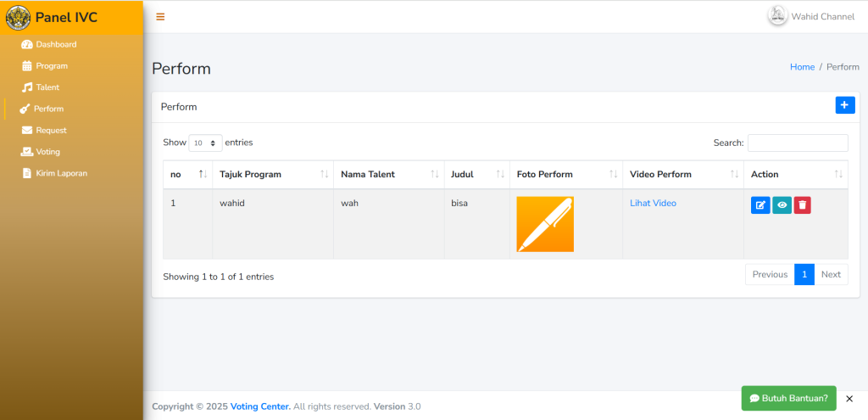Click the Butuh Bantuan? help button
Screen dimensions: 868x420
point(788,398)
